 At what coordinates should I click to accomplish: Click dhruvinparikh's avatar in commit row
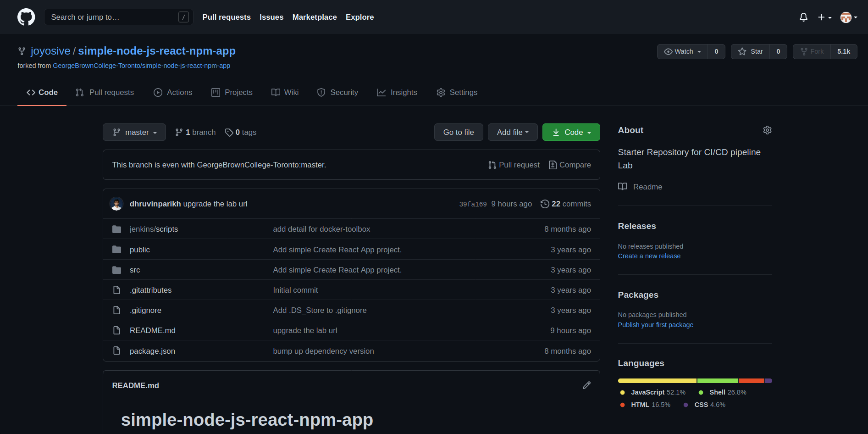click(x=116, y=204)
